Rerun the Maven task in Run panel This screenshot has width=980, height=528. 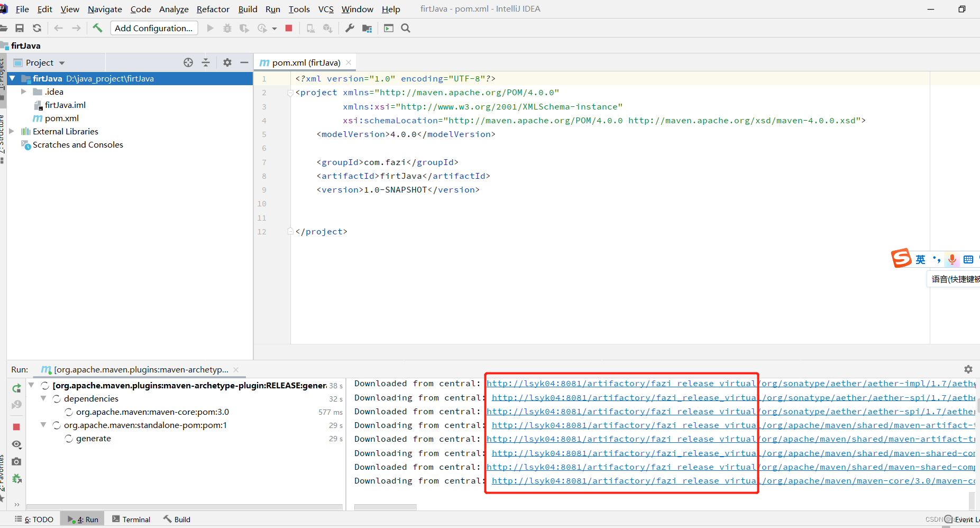pos(17,388)
